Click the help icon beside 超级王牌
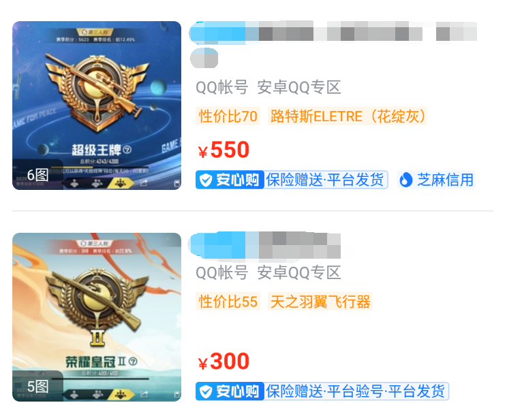The image size is (507, 420). click(x=127, y=150)
